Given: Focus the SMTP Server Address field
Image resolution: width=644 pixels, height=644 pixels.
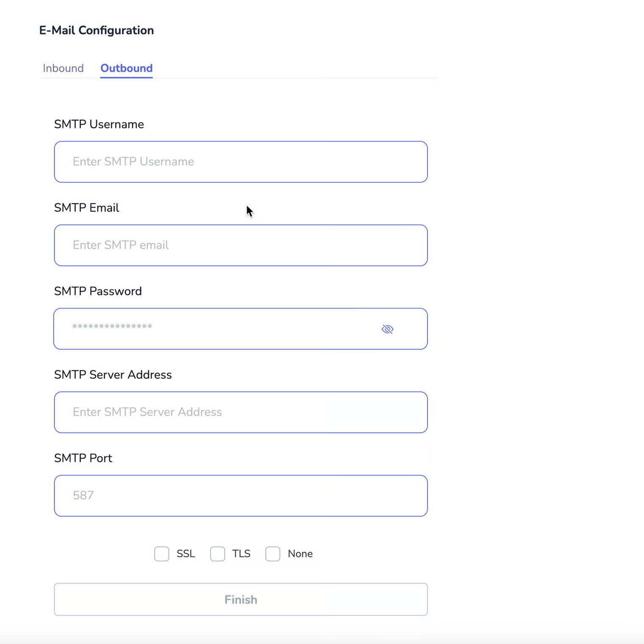Looking at the screenshot, I should pos(240,412).
